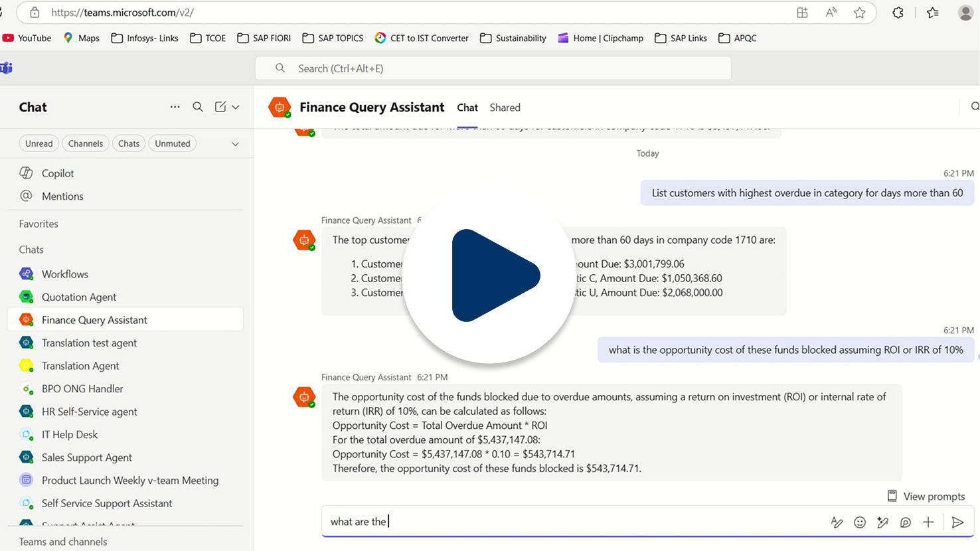Viewport: 980px width, 551px height.
Task: Click the plus icon for more actions
Action: pyautogui.click(x=928, y=522)
